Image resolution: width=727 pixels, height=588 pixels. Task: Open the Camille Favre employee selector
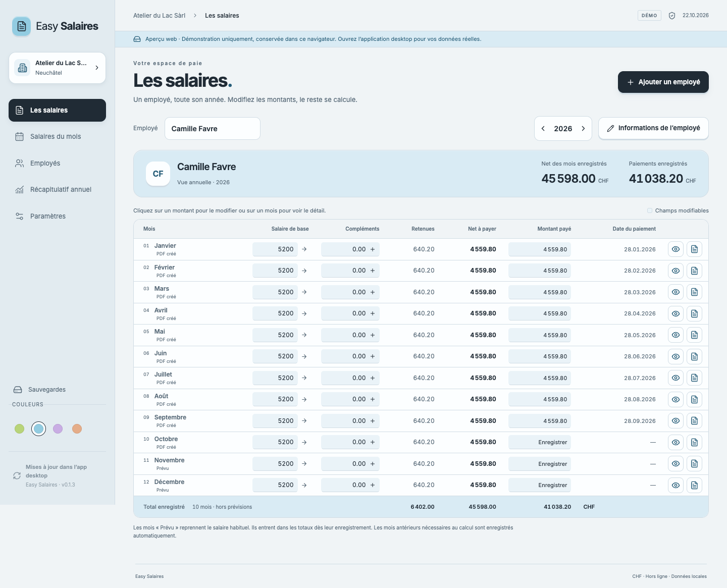[x=213, y=129]
